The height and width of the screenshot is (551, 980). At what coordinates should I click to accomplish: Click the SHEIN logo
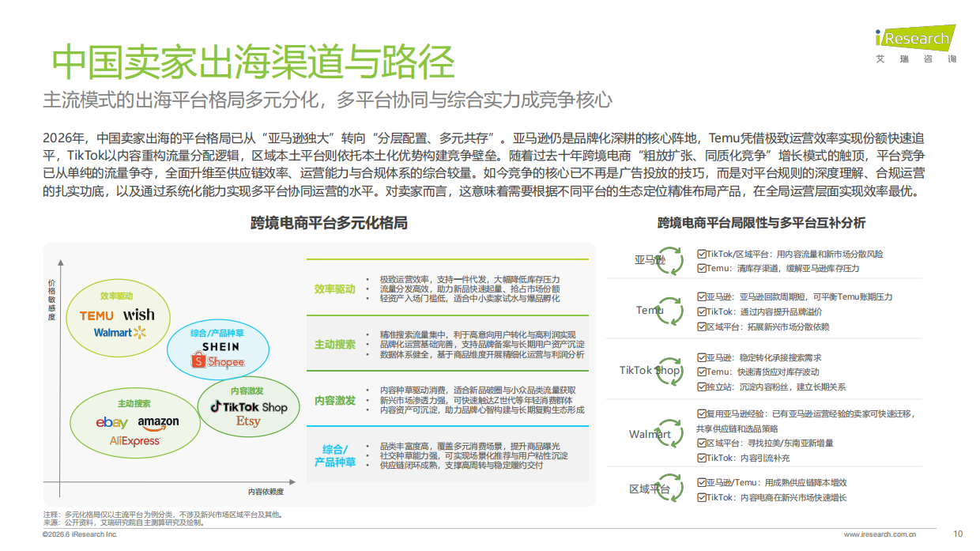(220, 346)
